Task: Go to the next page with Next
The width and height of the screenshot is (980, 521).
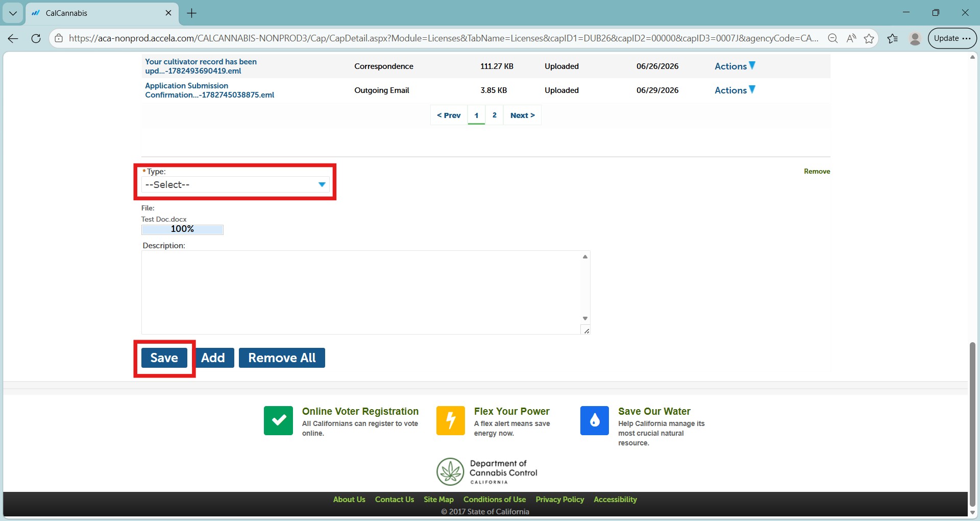Action: pyautogui.click(x=522, y=115)
